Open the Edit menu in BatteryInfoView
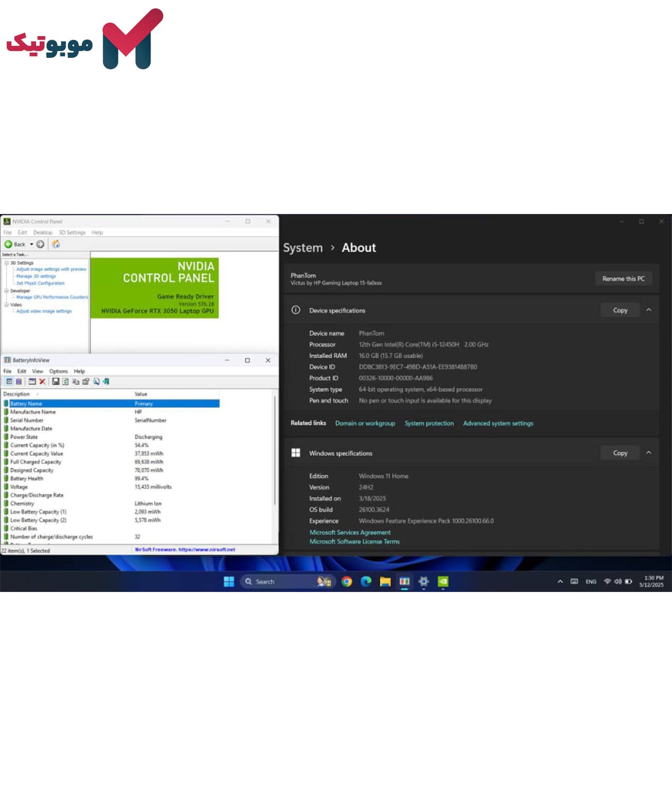 pos(22,371)
